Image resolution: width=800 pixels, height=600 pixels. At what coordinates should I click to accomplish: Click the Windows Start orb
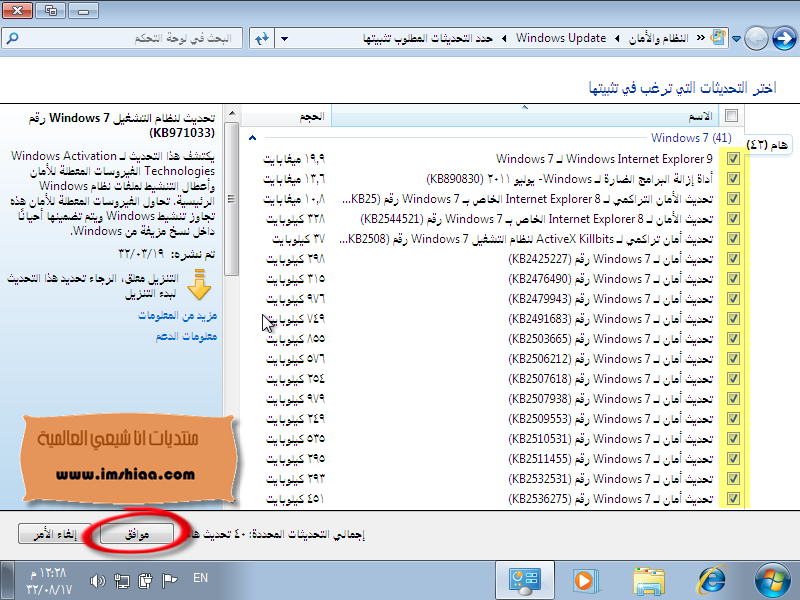coord(772,581)
